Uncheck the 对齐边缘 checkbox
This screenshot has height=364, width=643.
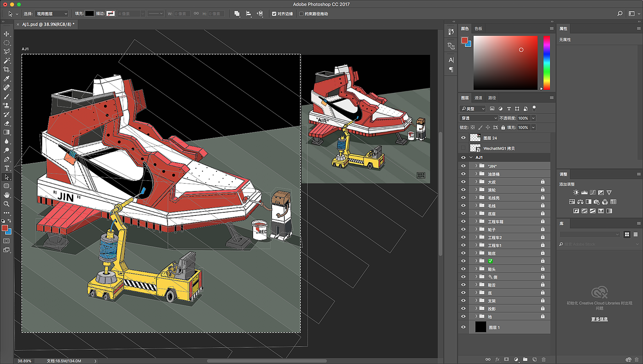pos(274,14)
